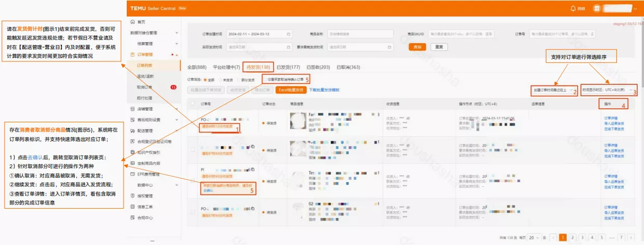Check the 仅看买家取消待确认订单 checkbox
Screen dimensions: 644x245
pyautogui.click(x=265, y=80)
